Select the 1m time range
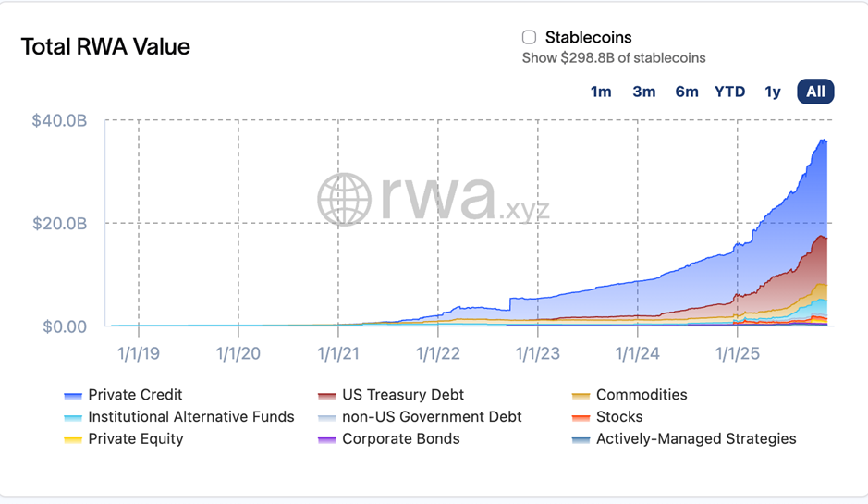Screen dimensions: 868x504 coord(601,92)
